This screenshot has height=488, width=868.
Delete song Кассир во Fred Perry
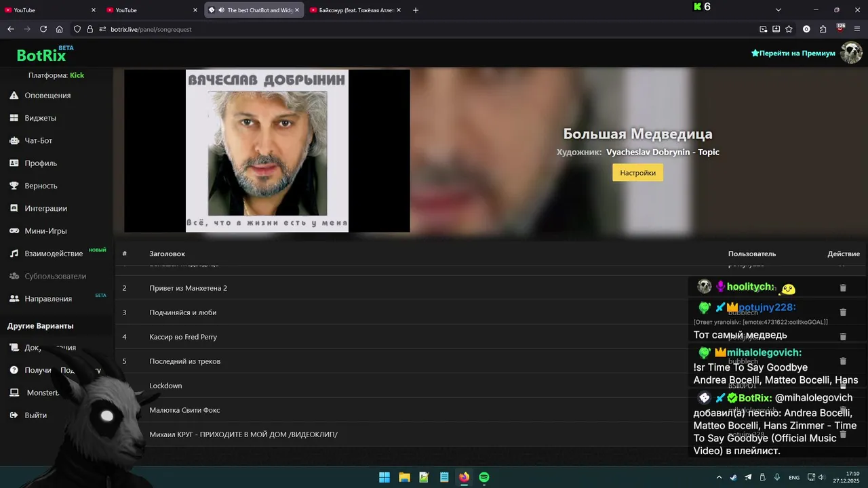pyautogui.click(x=843, y=337)
